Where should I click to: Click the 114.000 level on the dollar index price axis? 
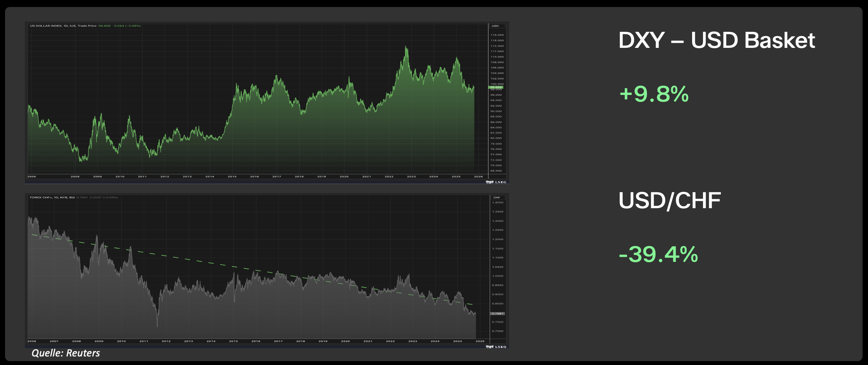click(497, 46)
